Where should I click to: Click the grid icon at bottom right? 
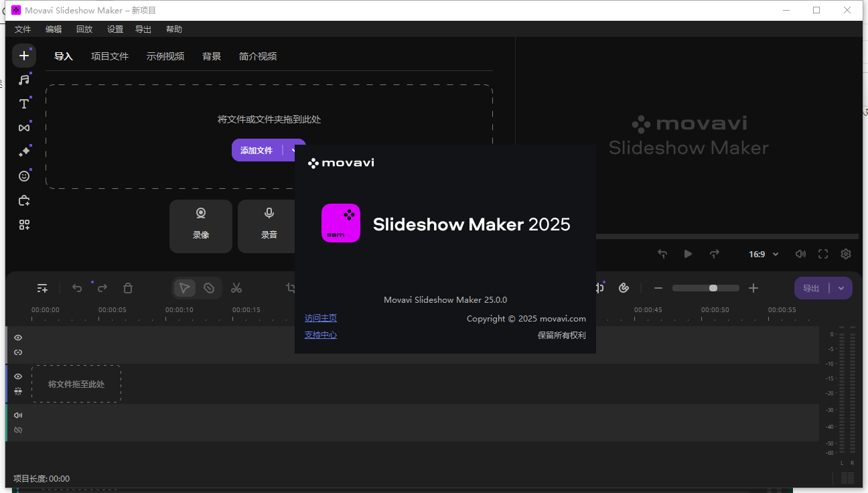coord(847,478)
